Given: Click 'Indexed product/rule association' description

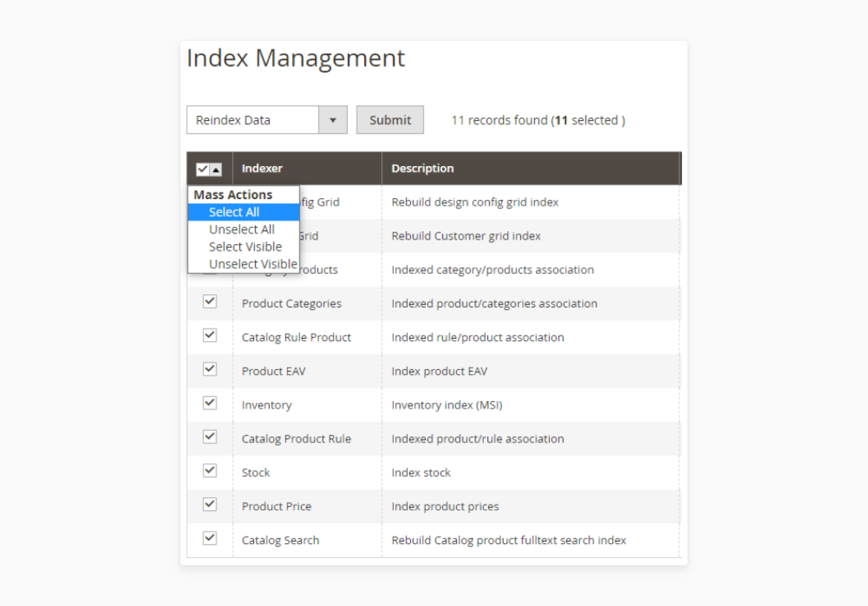Looking at the screenshot, I should pos(478,439).
